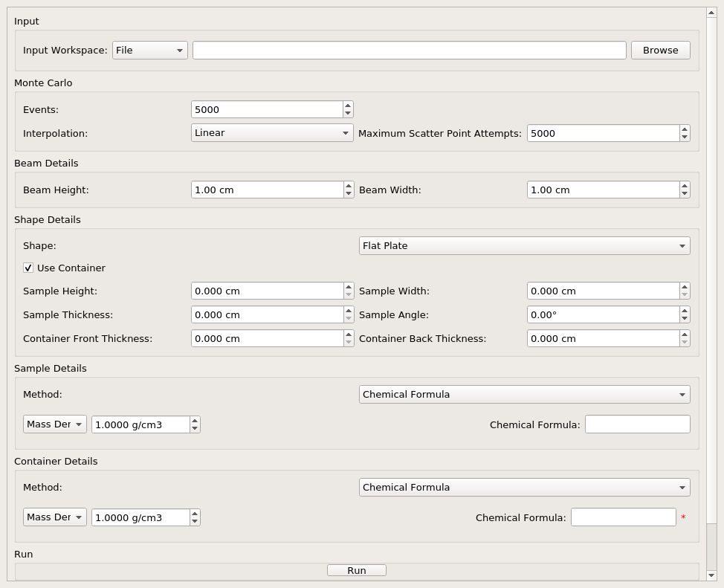Image resolution: width=724 pixels, height=588 pixels.
Task: Click the Maximum Scatter Point Attempts field
Action: (x=603, y=134)
